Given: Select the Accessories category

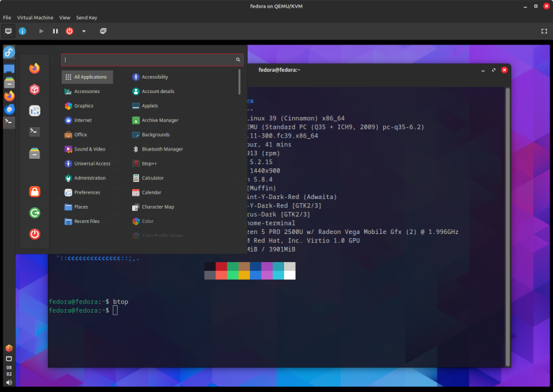Looking at the screenshot, I should [87, 91].
